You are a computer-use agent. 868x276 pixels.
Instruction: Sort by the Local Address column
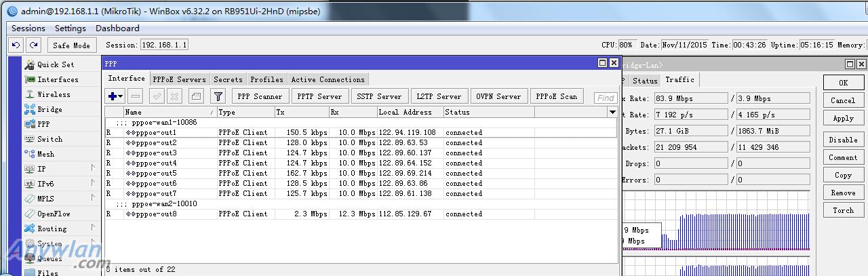coord(410,112)
